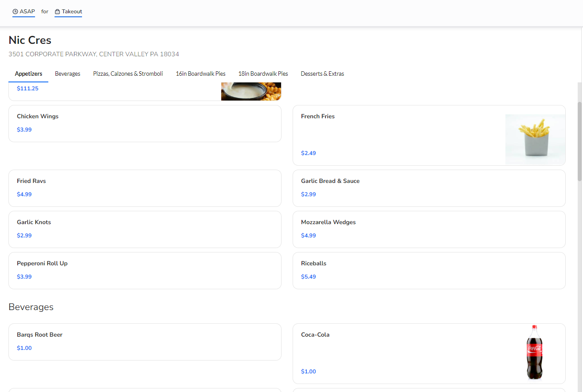Select the 16in Boardwalk Pies tab
The height and width of the screenshot is (392, 583).
click(200, 74)
